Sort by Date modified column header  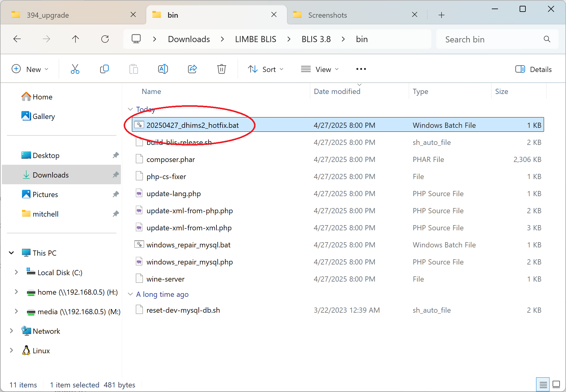click(337, 92)
